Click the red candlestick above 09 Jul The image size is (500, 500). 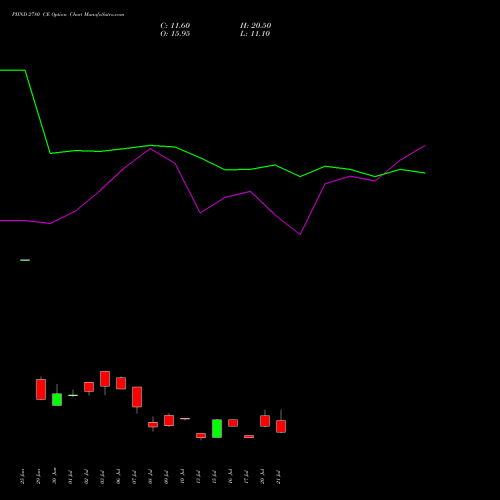point(169,420)
